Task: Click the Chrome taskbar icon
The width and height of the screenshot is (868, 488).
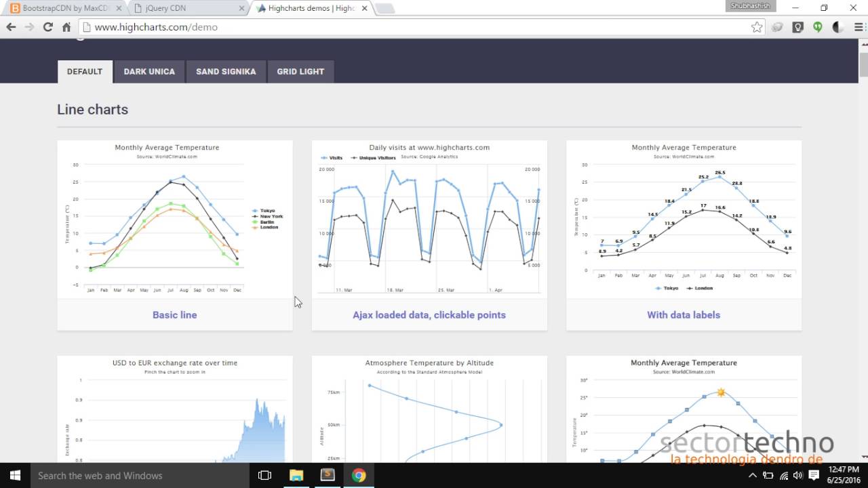Action: [359, 475]
